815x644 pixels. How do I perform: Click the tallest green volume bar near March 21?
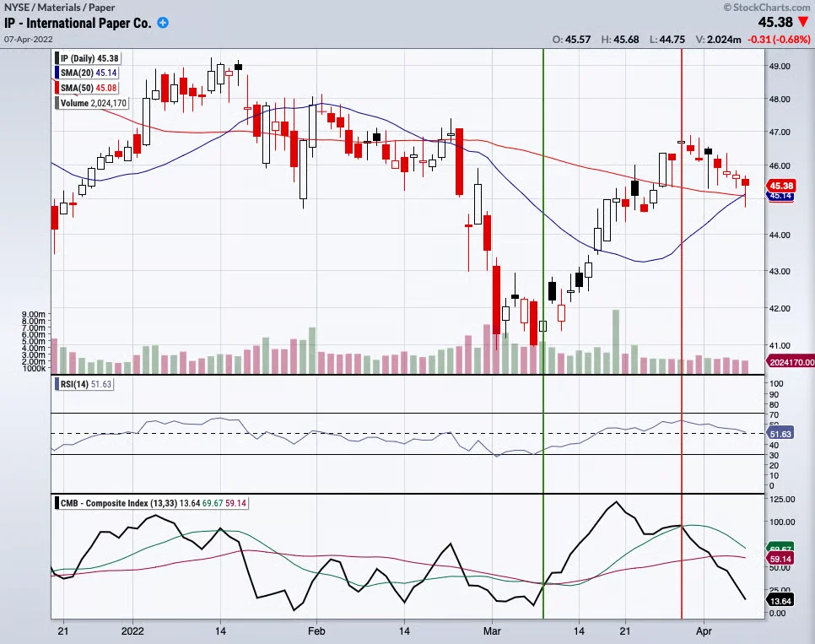pyautogui.click(x=616, y=342)
